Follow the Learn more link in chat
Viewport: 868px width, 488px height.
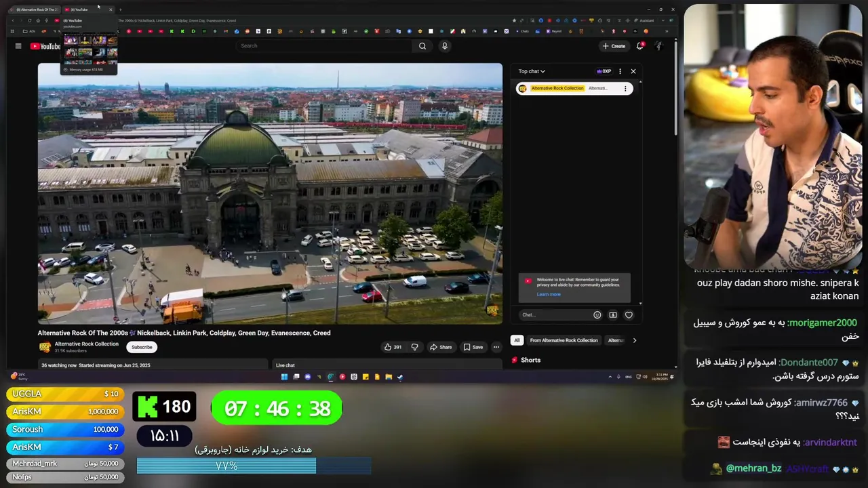click(x=549, y=294)
